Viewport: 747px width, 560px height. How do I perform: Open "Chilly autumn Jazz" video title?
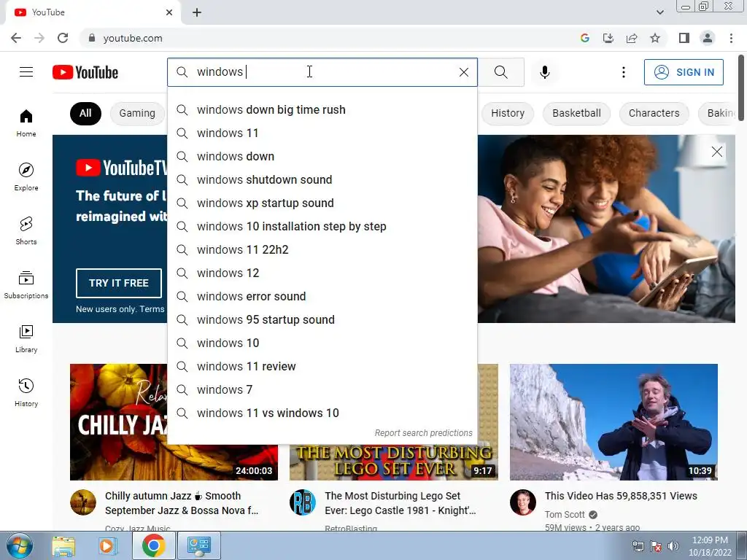[182, 503]
